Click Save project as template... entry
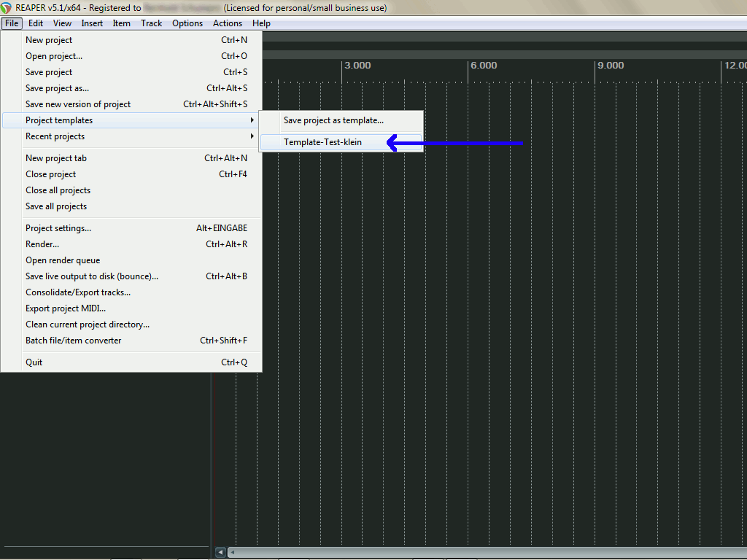The image size is (747, 560). click(341, 120)
